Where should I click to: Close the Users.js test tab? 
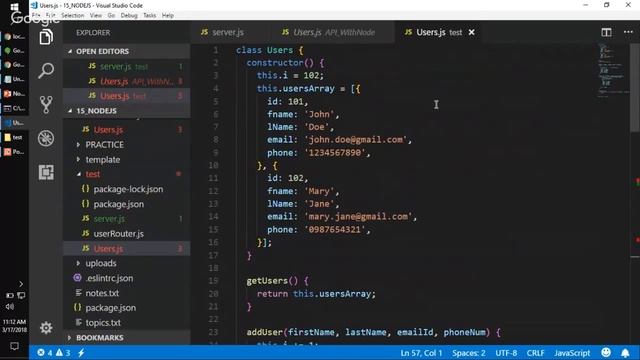click(471, 32)
